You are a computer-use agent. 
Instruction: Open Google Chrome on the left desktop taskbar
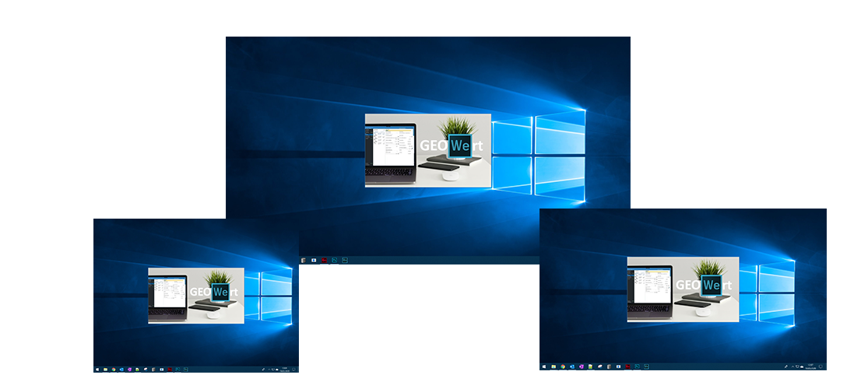click(114, 370)
